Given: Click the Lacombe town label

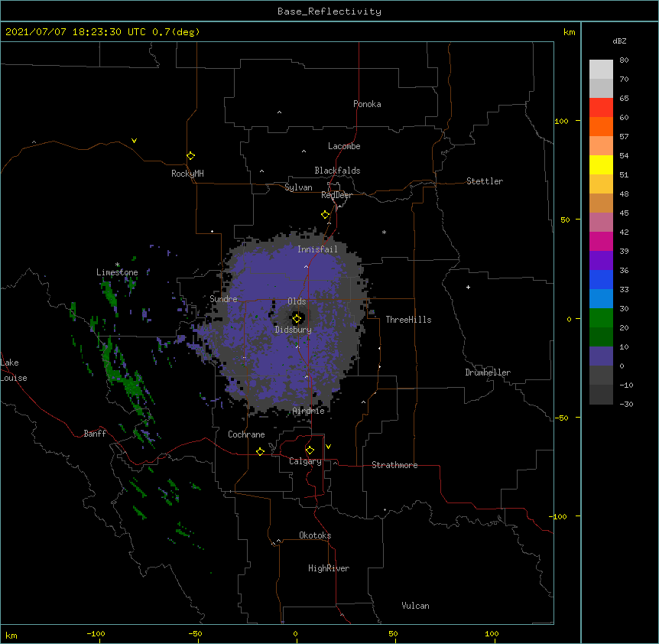Looking at the screenshot, I should tap(344, 146).
